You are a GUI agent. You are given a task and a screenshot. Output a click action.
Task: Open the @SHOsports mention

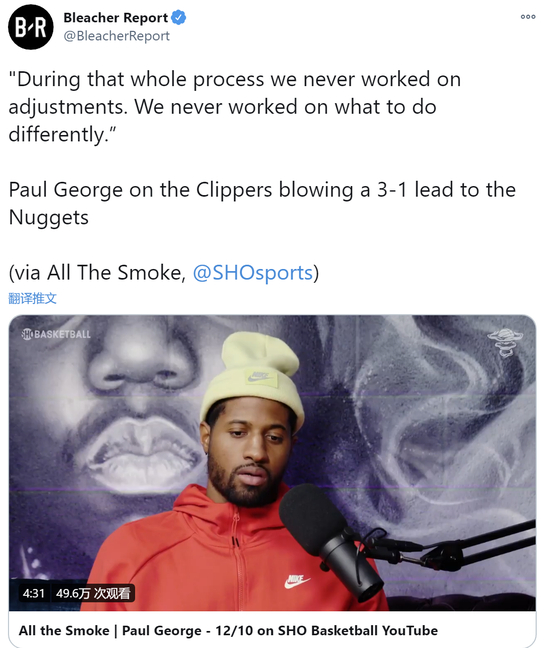click(x=253, y=273)
